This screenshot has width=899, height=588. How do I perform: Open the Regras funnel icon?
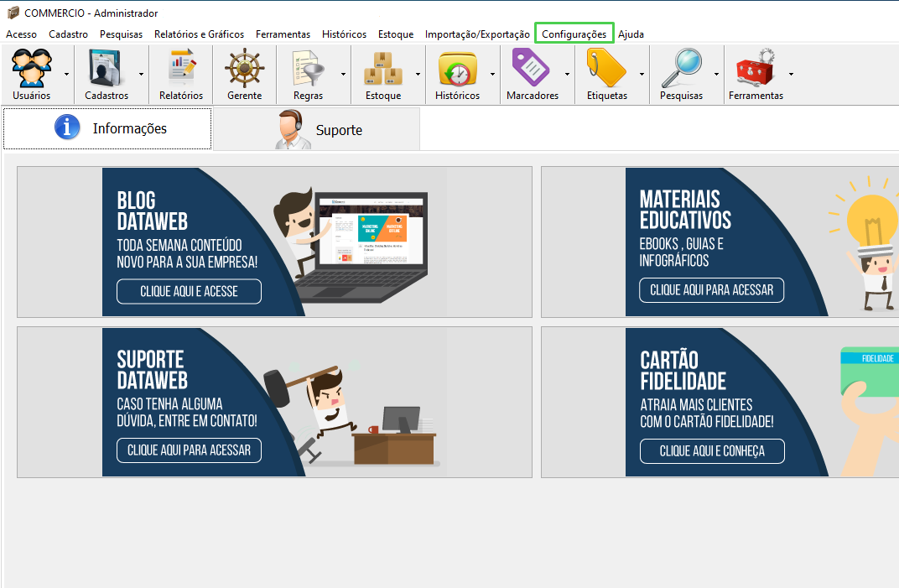tap(308, 68)
